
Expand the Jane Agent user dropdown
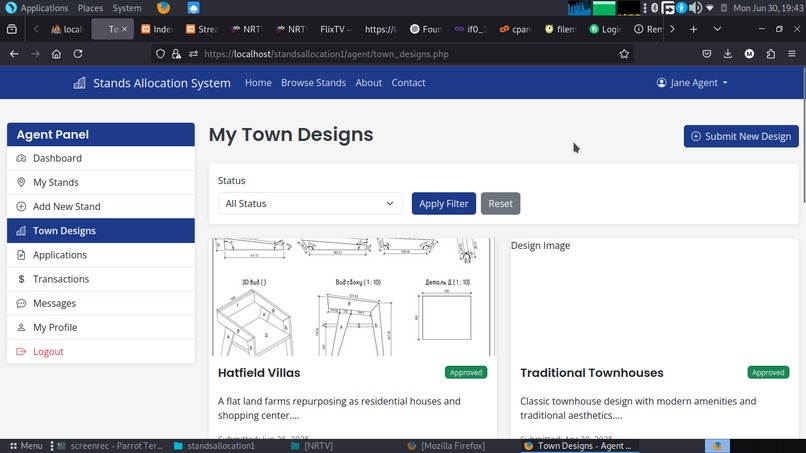(x=692, y=83)
